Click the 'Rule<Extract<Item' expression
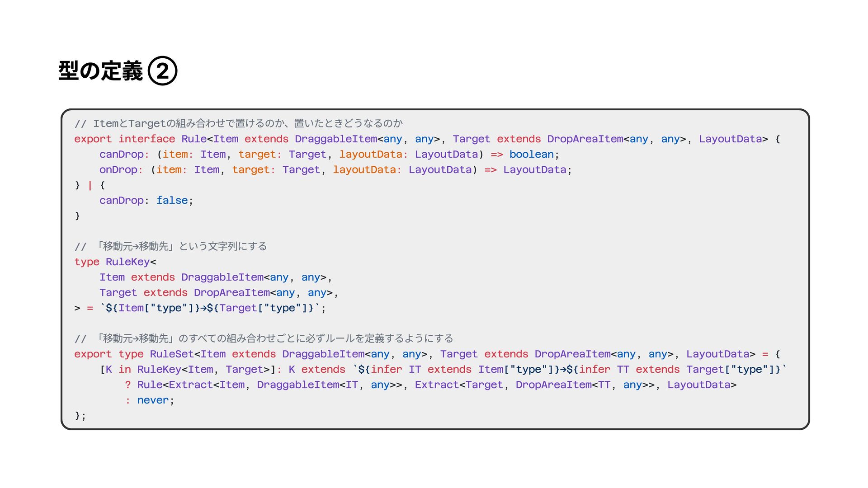 pos(191,385)
